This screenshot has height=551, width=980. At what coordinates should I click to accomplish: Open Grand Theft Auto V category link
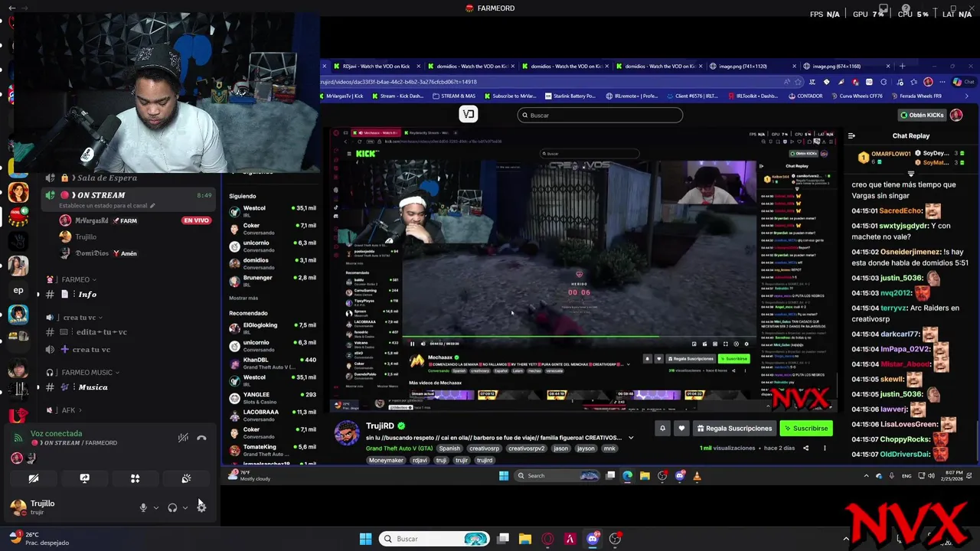click(x=400, y=448)
